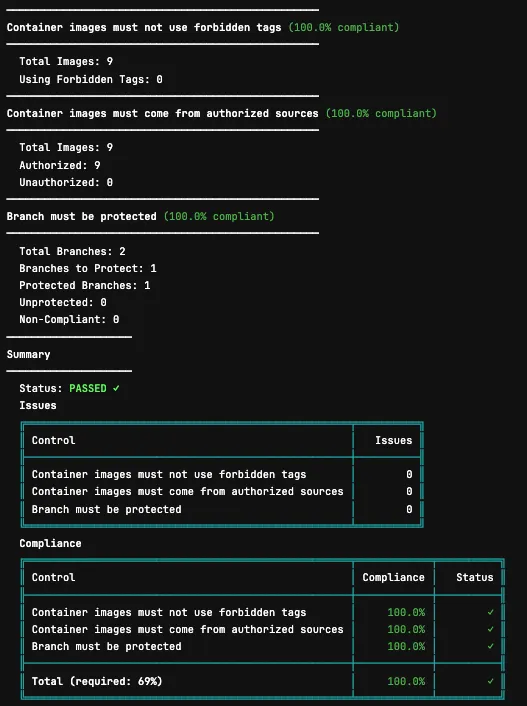The image size is (527, 706).
Task: Click the status checkmark in Total row
Action: (491, 681)
